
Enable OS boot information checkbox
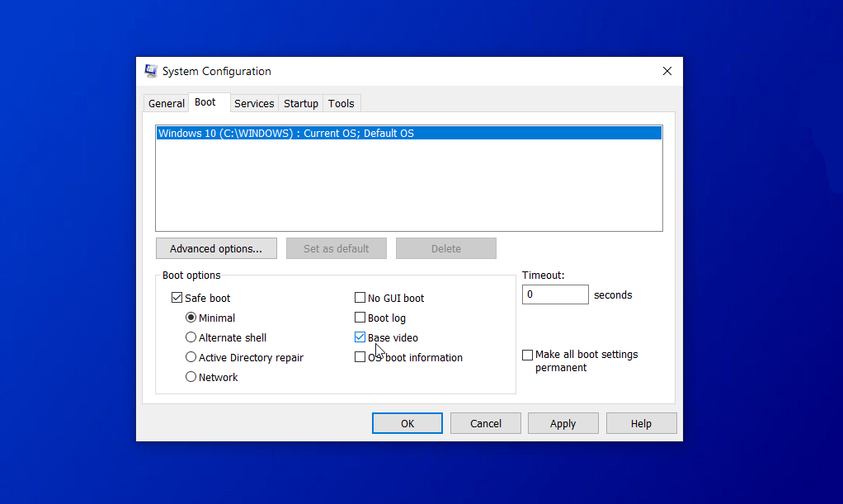coord(360,357)
